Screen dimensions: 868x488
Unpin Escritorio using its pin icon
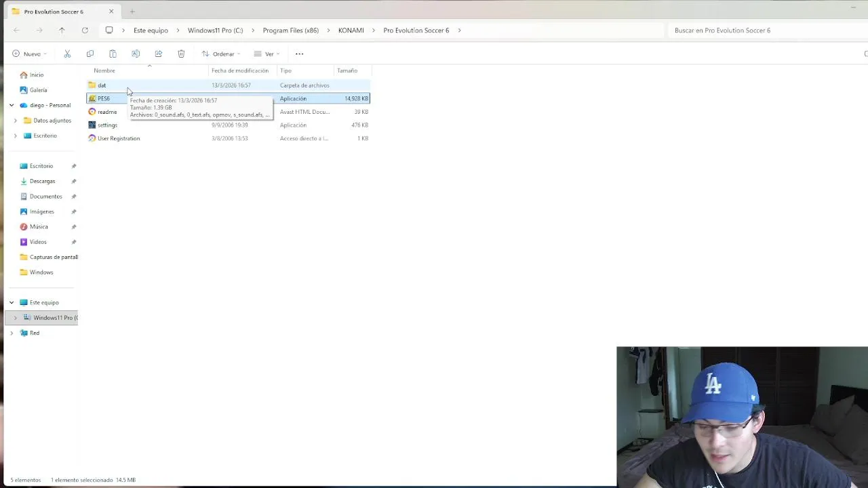click(74, 166)
